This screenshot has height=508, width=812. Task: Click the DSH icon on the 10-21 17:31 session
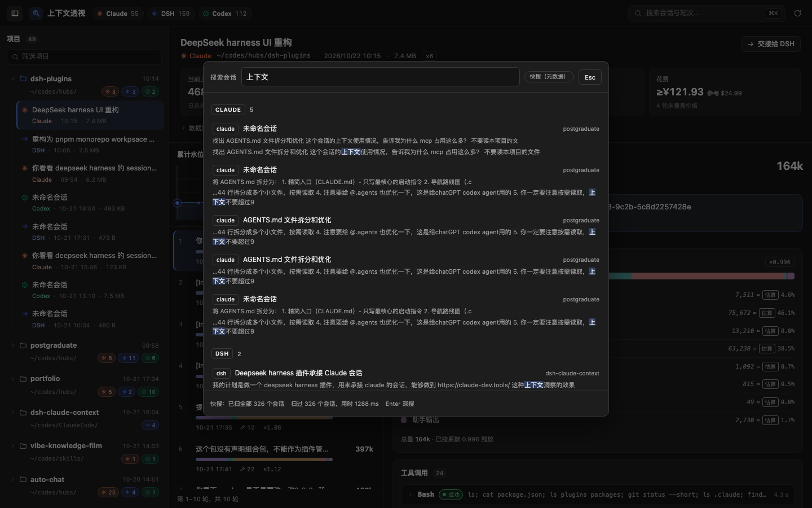point(25,226)
